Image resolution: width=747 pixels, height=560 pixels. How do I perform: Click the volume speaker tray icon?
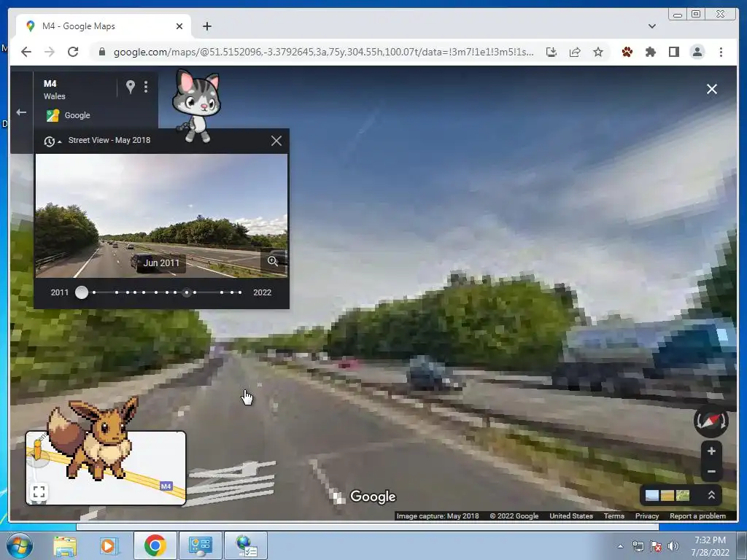pyautogui.click(x=673, y=546)
